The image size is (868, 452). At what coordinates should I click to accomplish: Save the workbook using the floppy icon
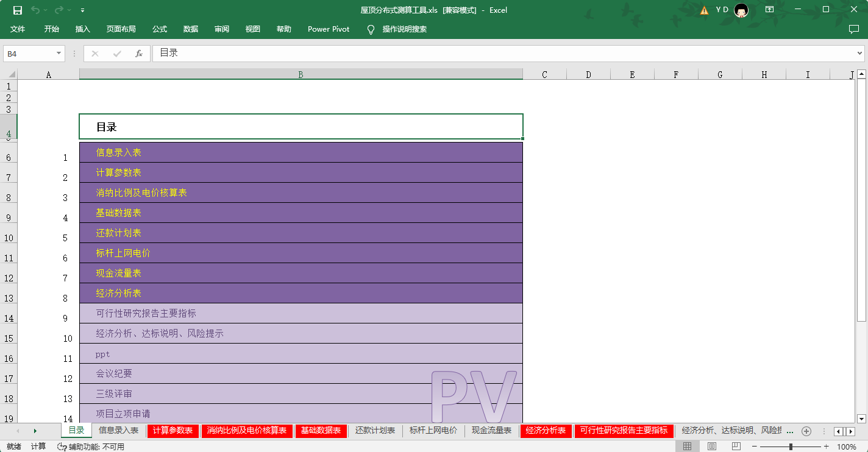coord(18,10)
